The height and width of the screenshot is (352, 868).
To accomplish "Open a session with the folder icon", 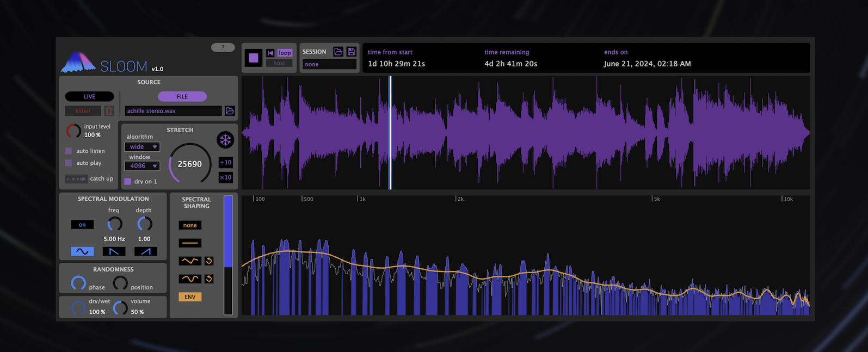I will (x=338, y=52).
